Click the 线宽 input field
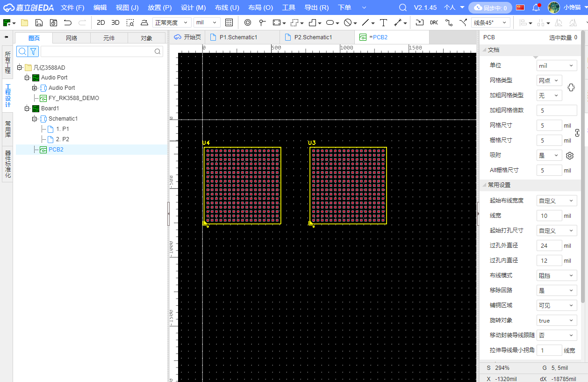The width and height of the screenshot is (588, 382). pos(549,216)
